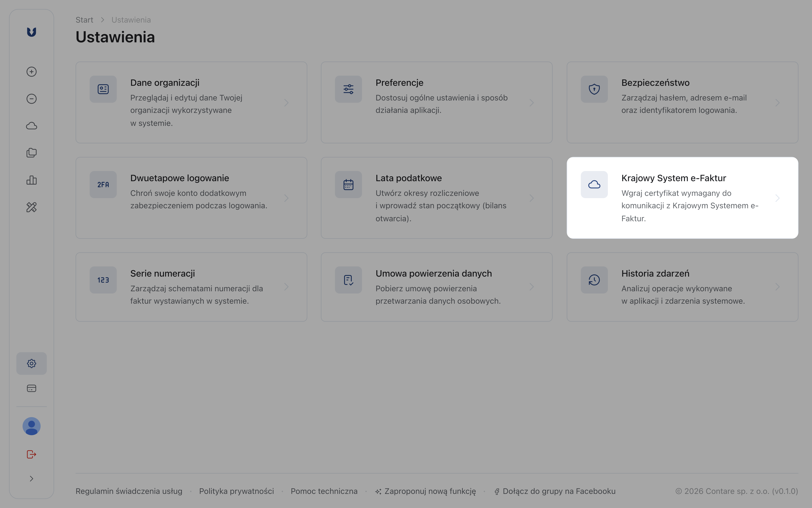The image size is (812, 508).
Task: Open chevron on Historia zdarzeń card
Action: click(x=777, y=287)
